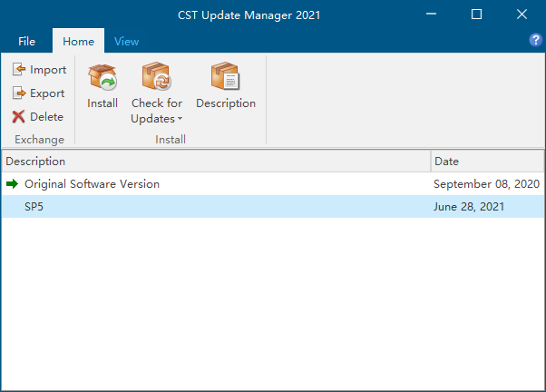
Task: Click the Export arrow icon
Action: click(x=19, y=93)
